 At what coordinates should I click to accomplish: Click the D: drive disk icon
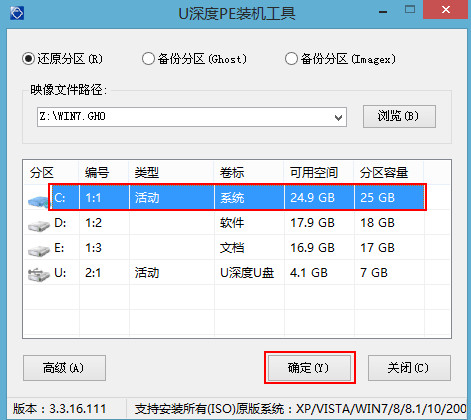[x=39, y=226]
